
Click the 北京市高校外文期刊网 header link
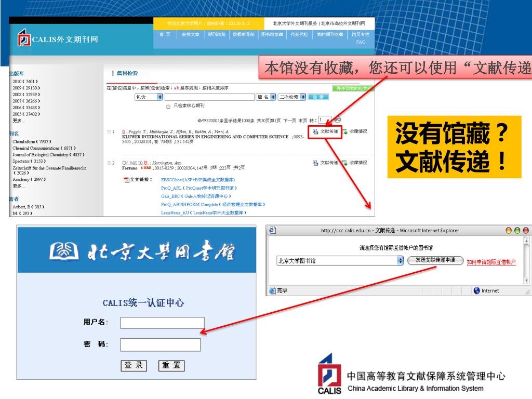pos(343,23)
